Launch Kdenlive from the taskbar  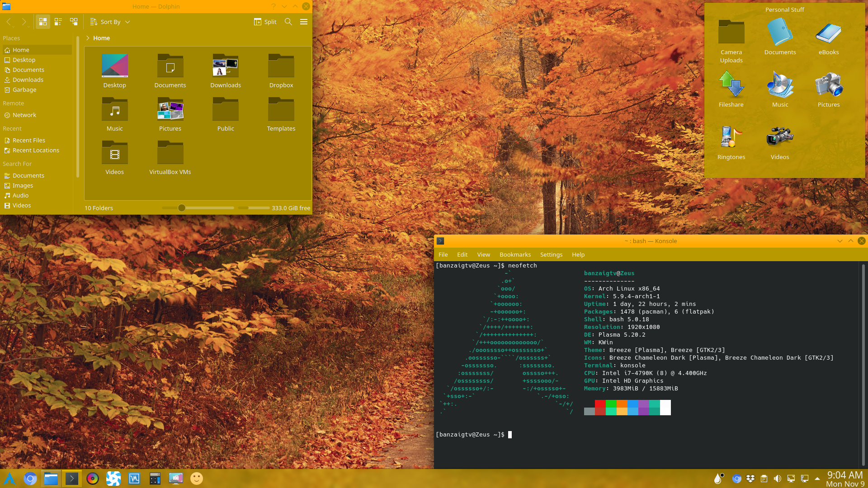click(113, 479)
